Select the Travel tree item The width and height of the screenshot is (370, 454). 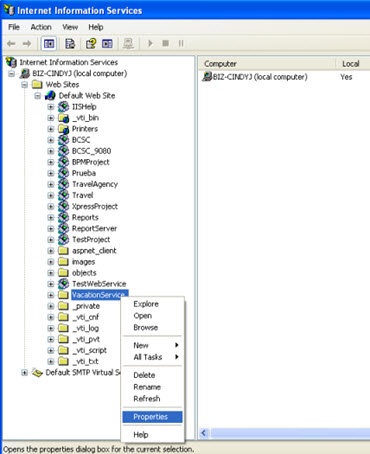[83, 195]
